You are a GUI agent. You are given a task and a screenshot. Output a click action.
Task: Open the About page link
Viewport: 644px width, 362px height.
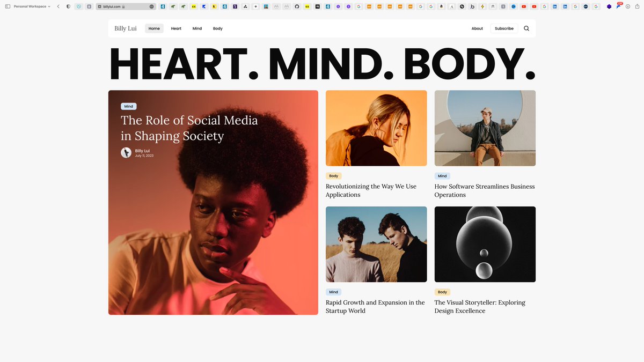point(477,28)
